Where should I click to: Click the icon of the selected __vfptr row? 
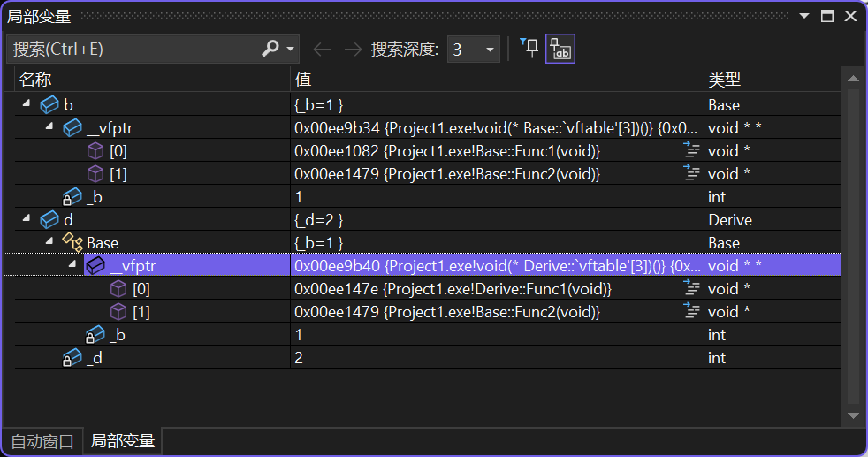95,265
